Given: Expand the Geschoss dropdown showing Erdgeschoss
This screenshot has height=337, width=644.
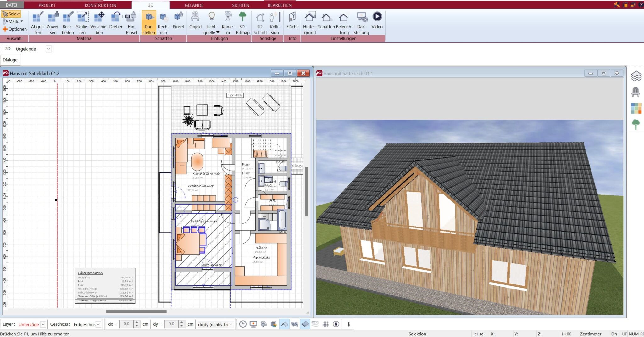Looking at the screenshot, I should coord(98,324).
